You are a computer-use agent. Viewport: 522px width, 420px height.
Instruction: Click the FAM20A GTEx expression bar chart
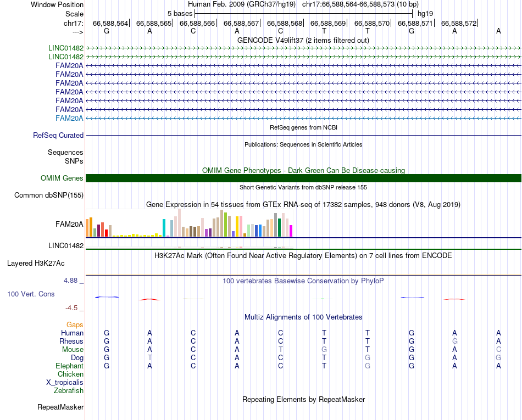click(189, 223)
